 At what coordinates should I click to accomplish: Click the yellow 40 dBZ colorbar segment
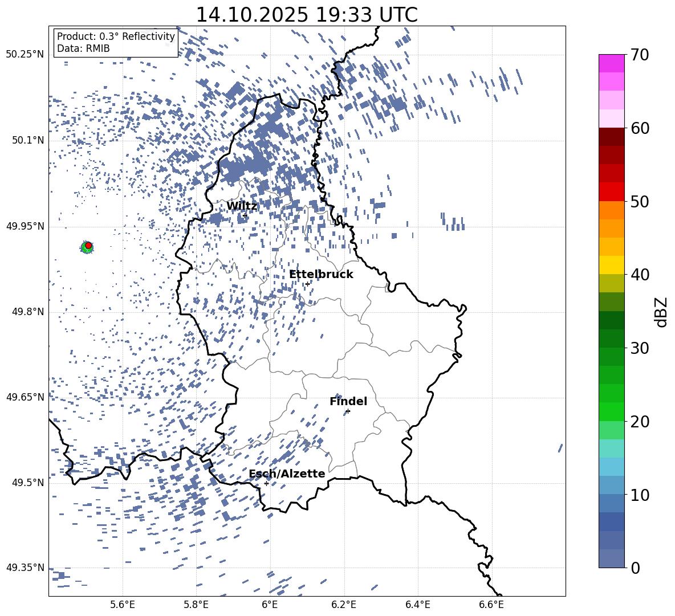[x=612, y=265]
